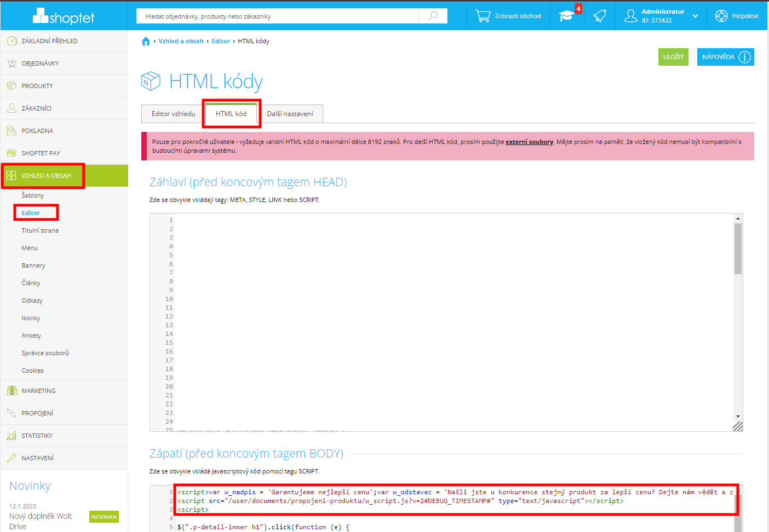
Task: Open the graduation cap tutorials icon
Action: [566, 16]
